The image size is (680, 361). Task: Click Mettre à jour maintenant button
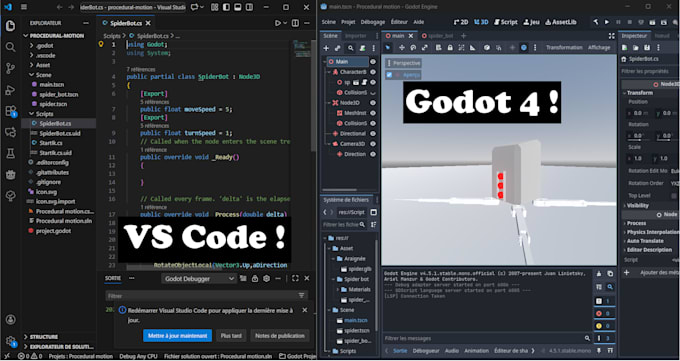click(177, 335)
